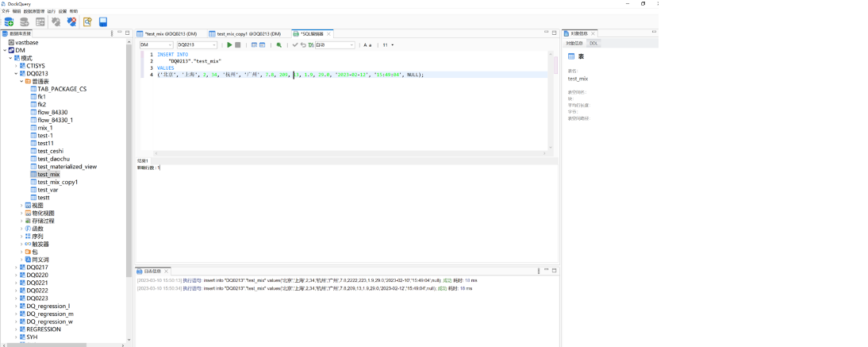Click the gray connect plug toolbar icon

56,22
